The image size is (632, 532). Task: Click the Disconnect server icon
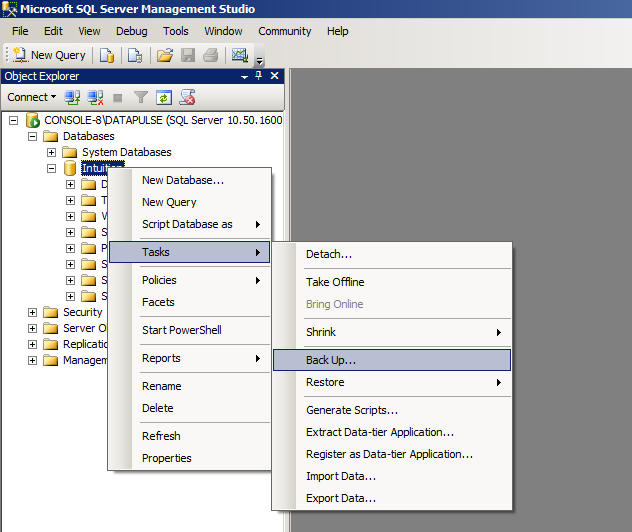click(96, 97)
